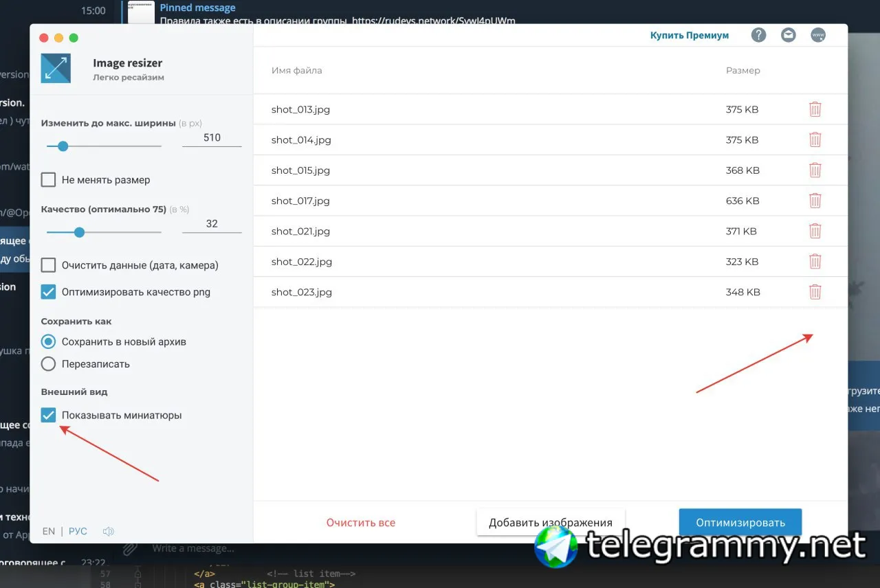This screenshot has height=588, width=880.
Task: Click 'Добавить изображения' button
Action: pyautogui.click(x=550, y=523)
